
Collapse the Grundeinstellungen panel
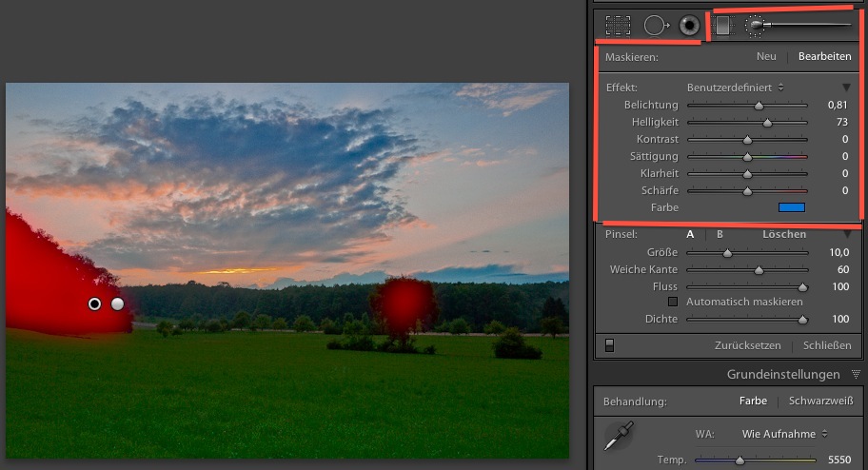(x=856, y=375)
